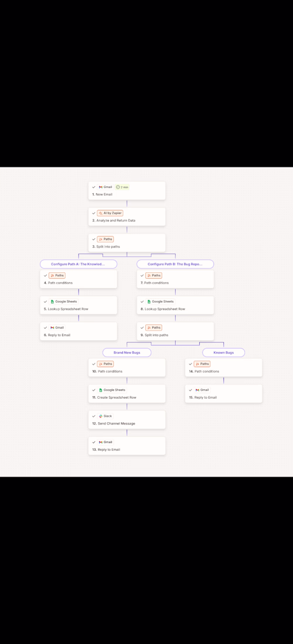Click the 2 min polling badge in step 1

[x=122, y=187]
